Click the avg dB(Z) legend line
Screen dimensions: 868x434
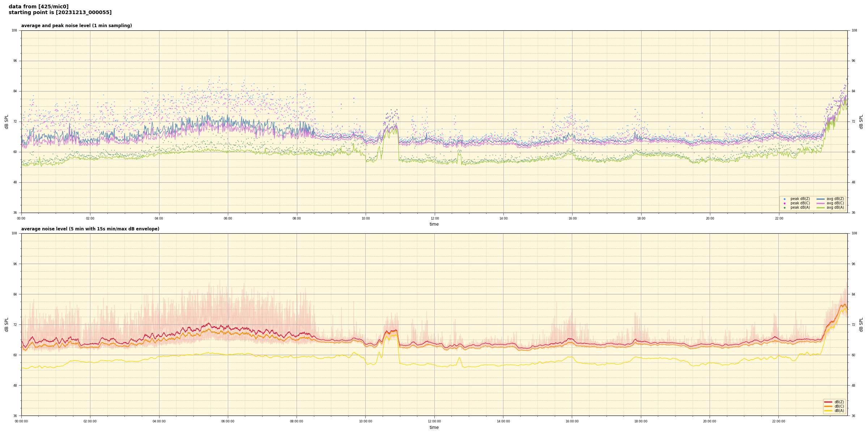tap(820, 199)
